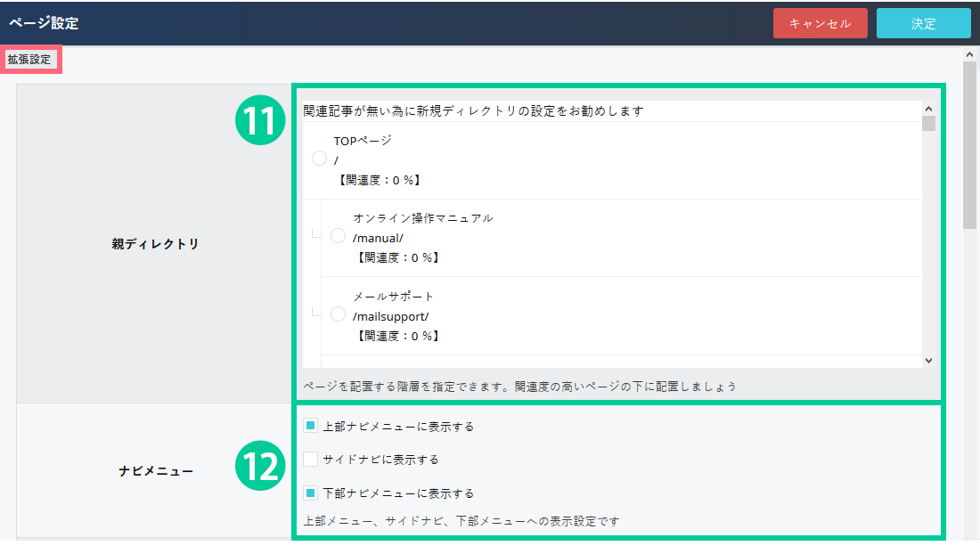Toggle 下部ナビメニューに表示する checkbox
This screenshot has width=980, height=554.
click(x=310, y=493)
